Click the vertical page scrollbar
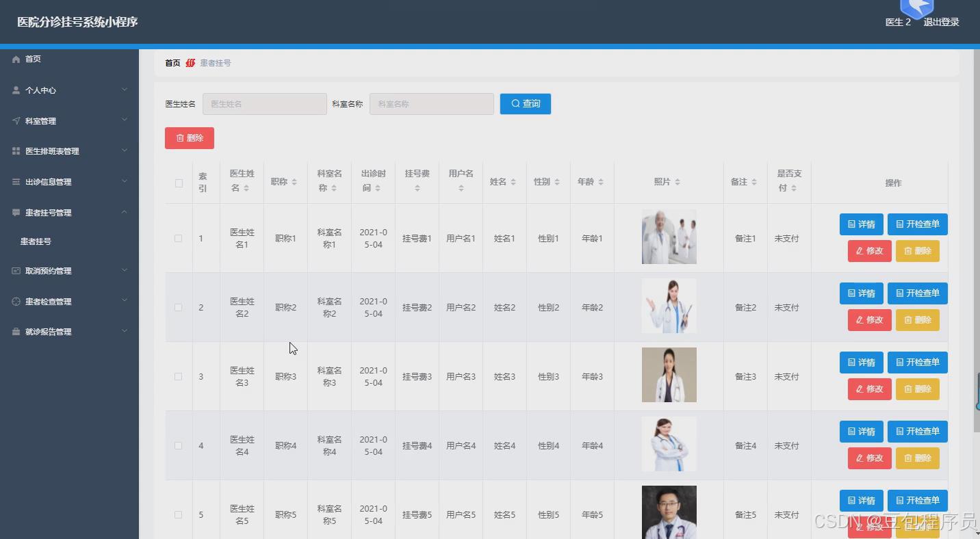980x539 pixels. click(977, 239)
